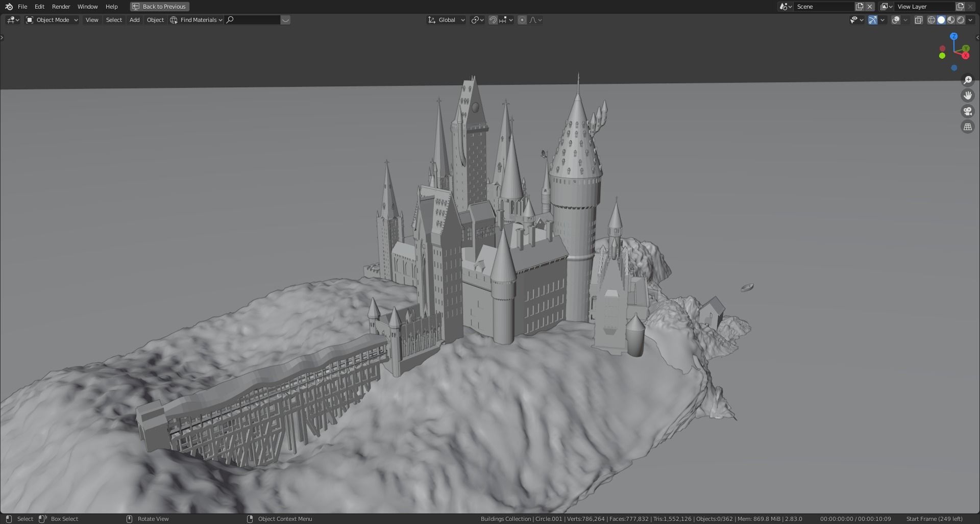Click the new scene icon

coord(860,7)
